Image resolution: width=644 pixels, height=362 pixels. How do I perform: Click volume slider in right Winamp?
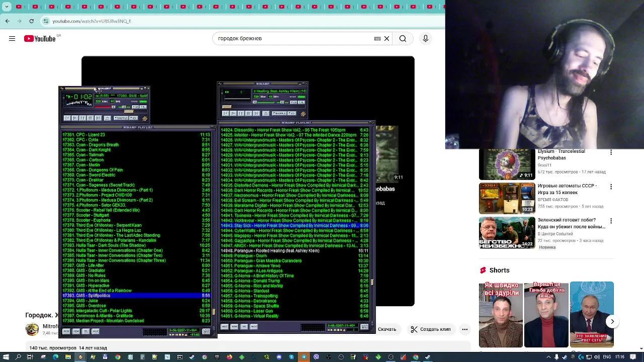click(x=263, y=102)
